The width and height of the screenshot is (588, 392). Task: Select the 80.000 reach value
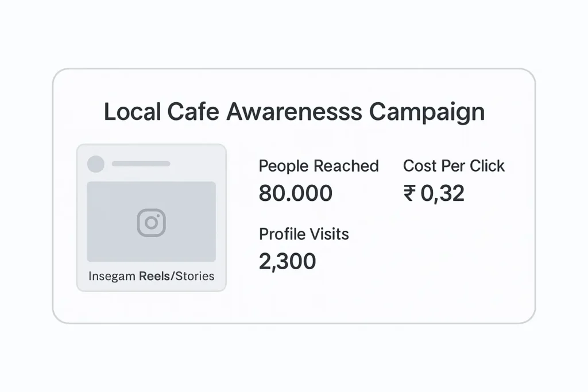[295, 193]
